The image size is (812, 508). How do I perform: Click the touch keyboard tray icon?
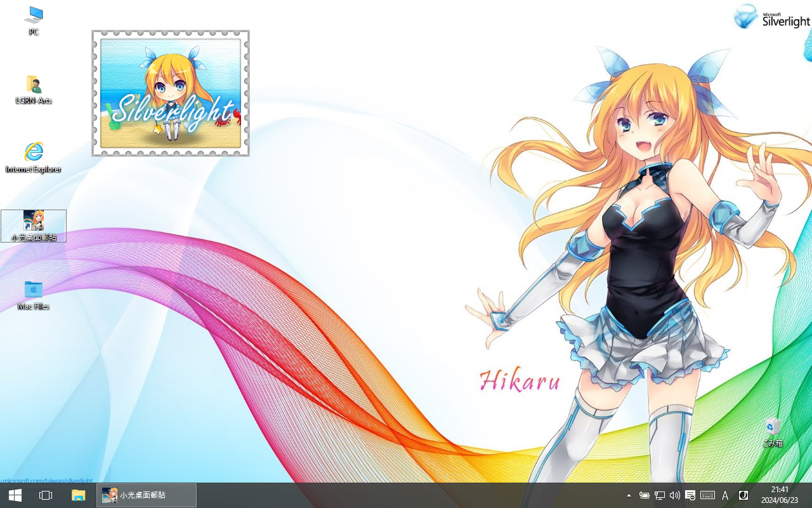coord(708,495)
